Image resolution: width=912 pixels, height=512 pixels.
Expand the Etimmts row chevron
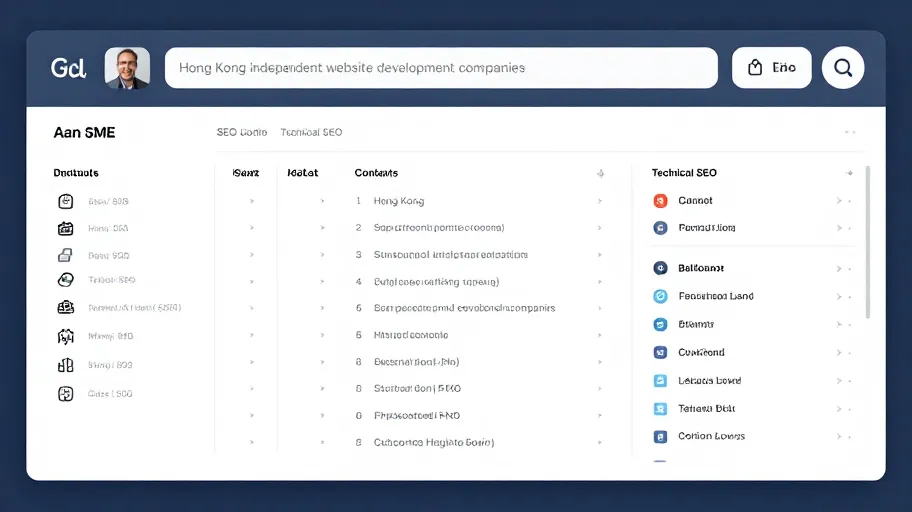[x=839, y=324]
